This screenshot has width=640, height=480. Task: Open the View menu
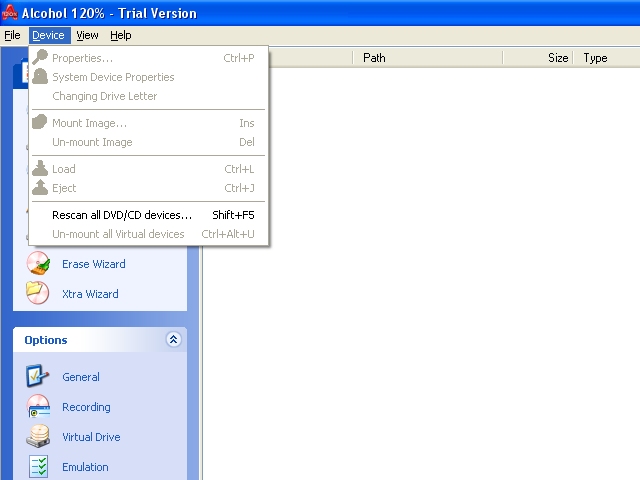[87, 36]
